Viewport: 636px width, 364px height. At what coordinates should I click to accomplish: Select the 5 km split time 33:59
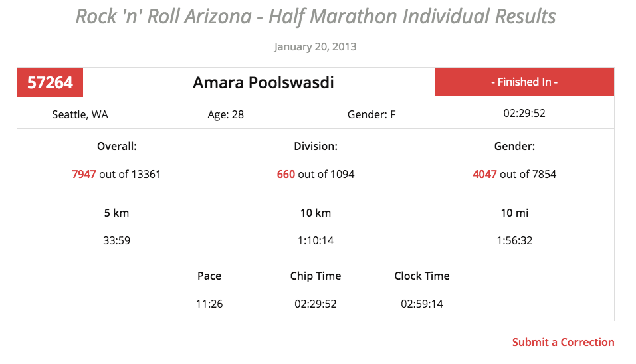(x=117, y=240)
